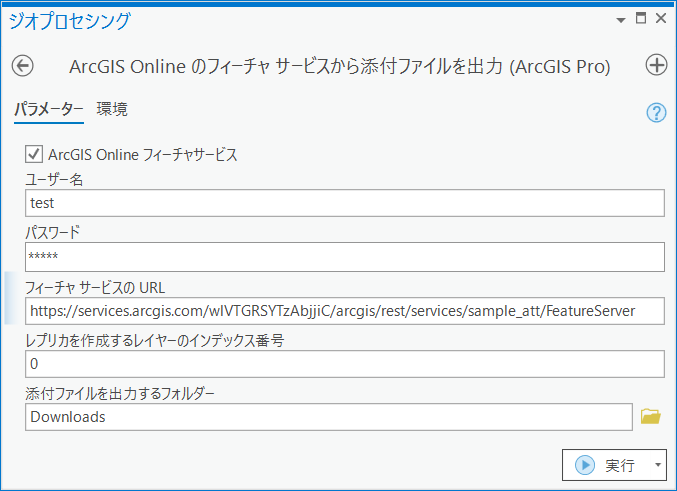Click the 添付ファイルを出力するフォルダー field
Viewport: 677px width, 491px height.
(329, 417)
